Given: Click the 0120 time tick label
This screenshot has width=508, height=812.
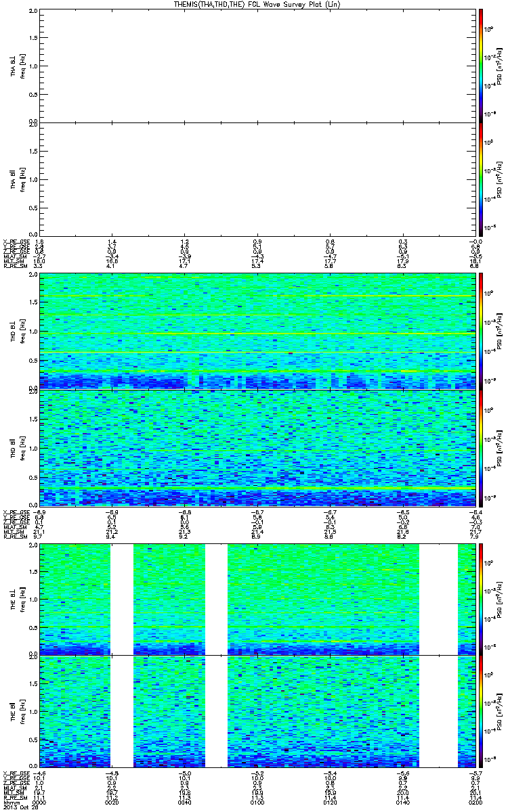Looking at the screenshot, I should tap(329, 801).
